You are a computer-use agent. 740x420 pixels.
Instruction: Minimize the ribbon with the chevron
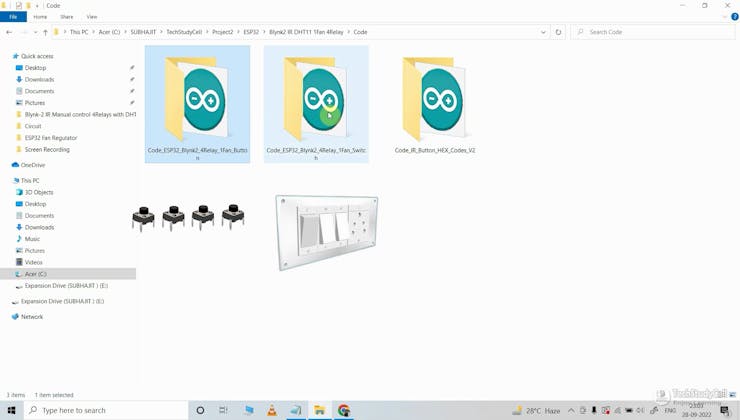click(725, 17)
